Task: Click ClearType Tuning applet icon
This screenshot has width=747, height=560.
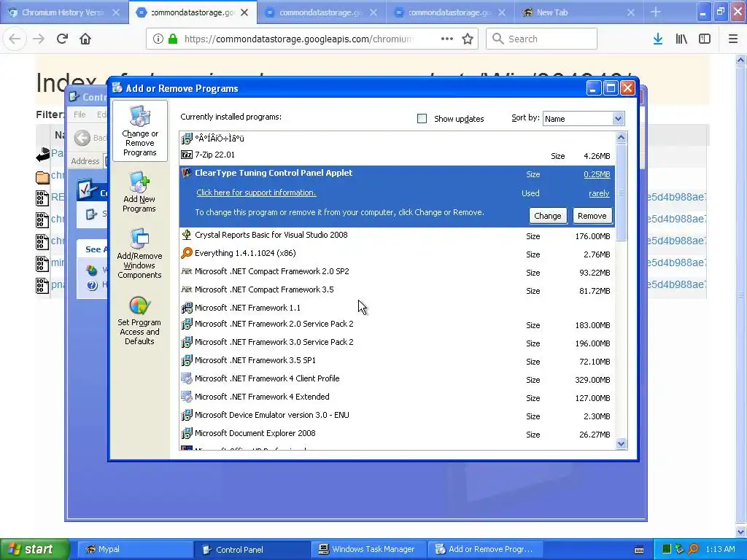Action: pyautogui.click(x=187, y=173)
